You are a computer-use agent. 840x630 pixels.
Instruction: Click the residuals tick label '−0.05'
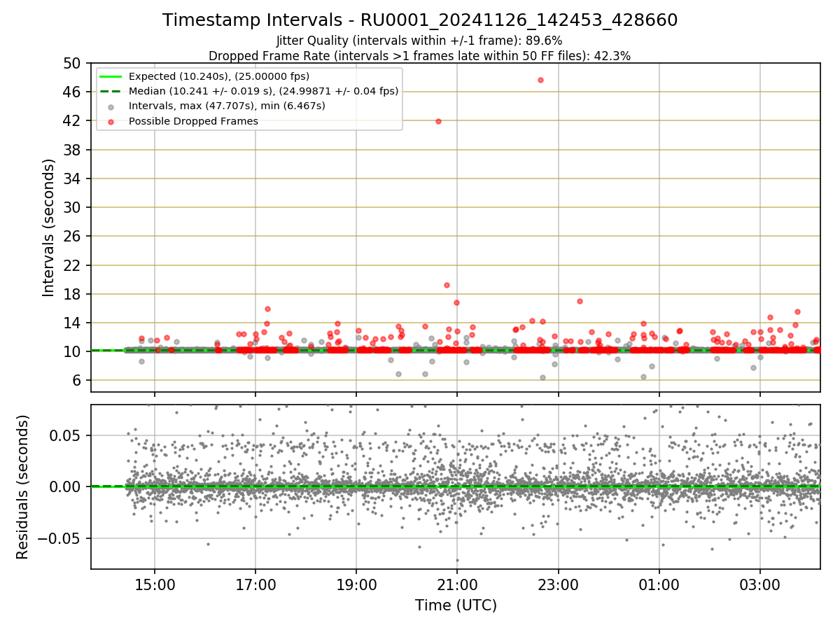coord(59,538)
